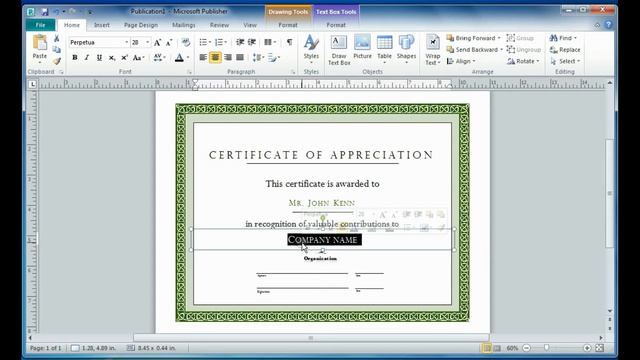This screenshot has width=640, height=360.
Task: Click the Cut scissors icon
Action: pos(57,38)
